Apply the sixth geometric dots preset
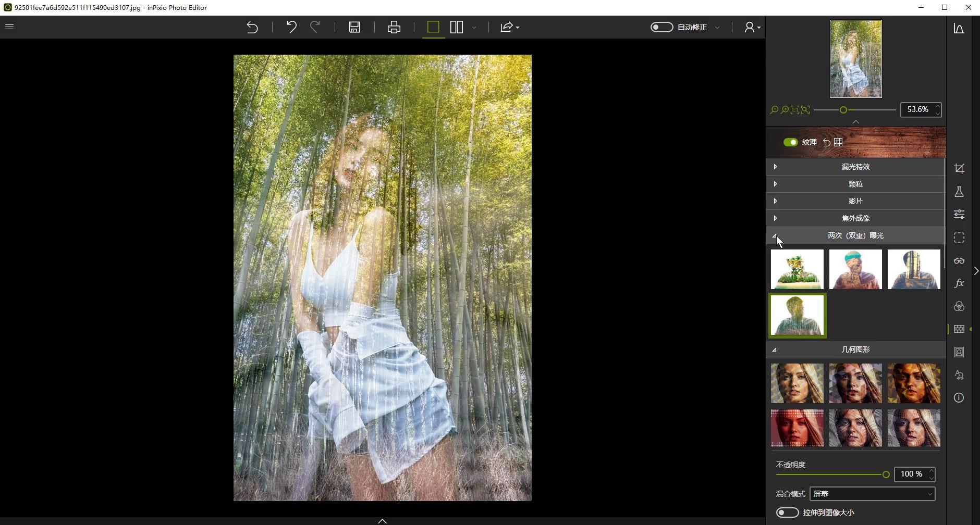This screenshot has height=525, width=980. (914, 428)
